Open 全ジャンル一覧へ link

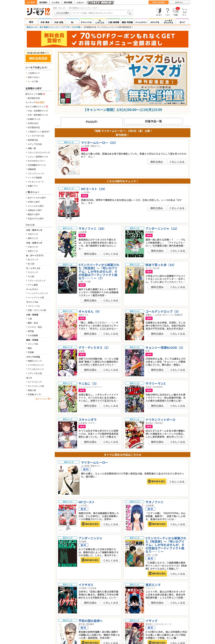(44, 399)
